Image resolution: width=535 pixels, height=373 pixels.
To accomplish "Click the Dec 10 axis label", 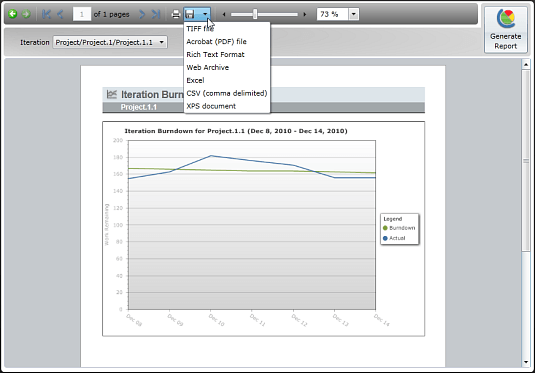I will pos(216,320).
